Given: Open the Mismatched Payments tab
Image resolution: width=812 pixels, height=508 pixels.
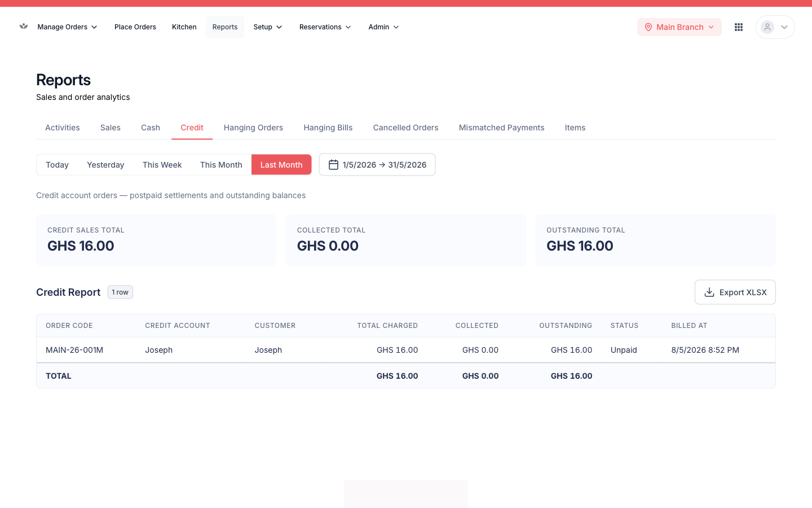Looking at the screenshot, I should (x=502, y=128).
